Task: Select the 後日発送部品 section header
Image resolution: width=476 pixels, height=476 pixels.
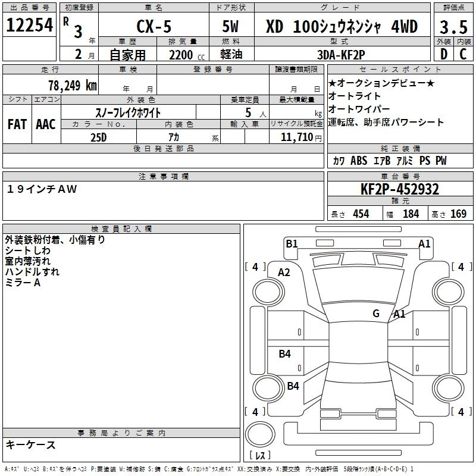Action: coord(164,148)
